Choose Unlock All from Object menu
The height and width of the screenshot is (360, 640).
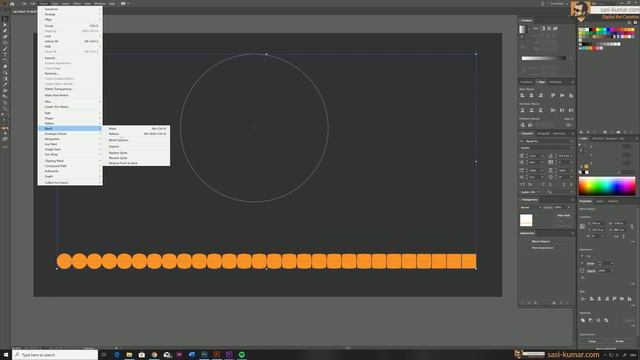[x=70, y=41]
